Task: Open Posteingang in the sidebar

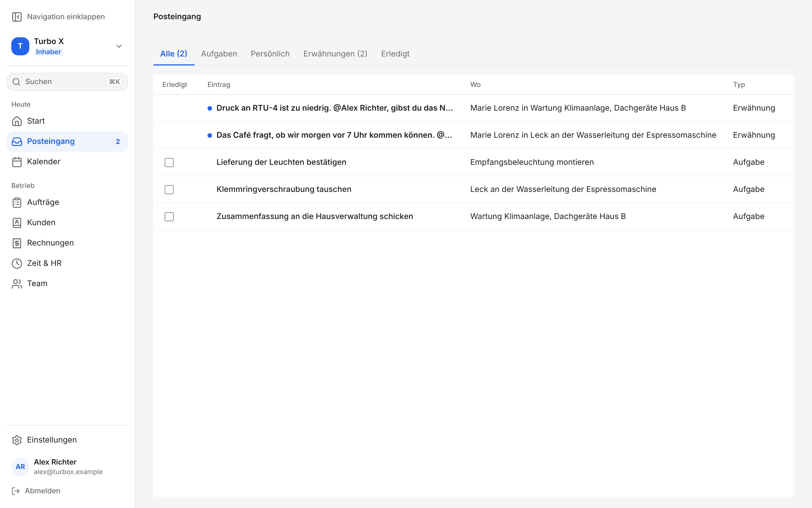Action: tap(67, 141)
